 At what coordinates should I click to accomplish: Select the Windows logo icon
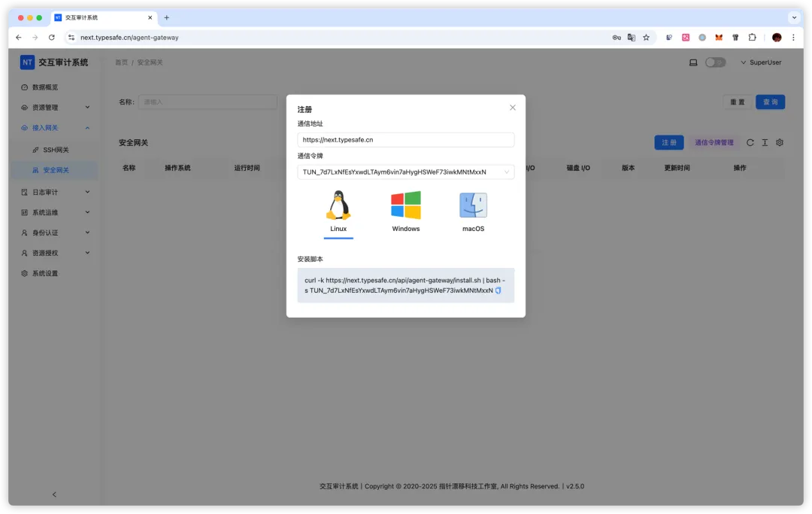[406, 205]
